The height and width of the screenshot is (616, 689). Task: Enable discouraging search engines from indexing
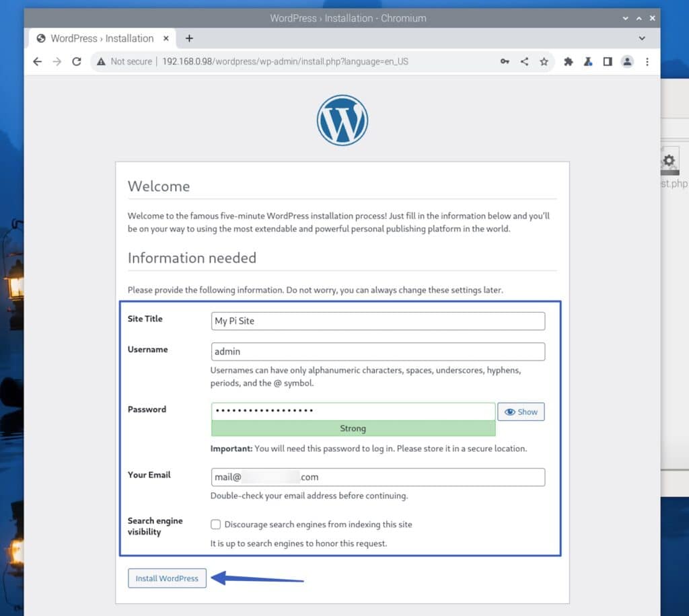pos(215,524)
